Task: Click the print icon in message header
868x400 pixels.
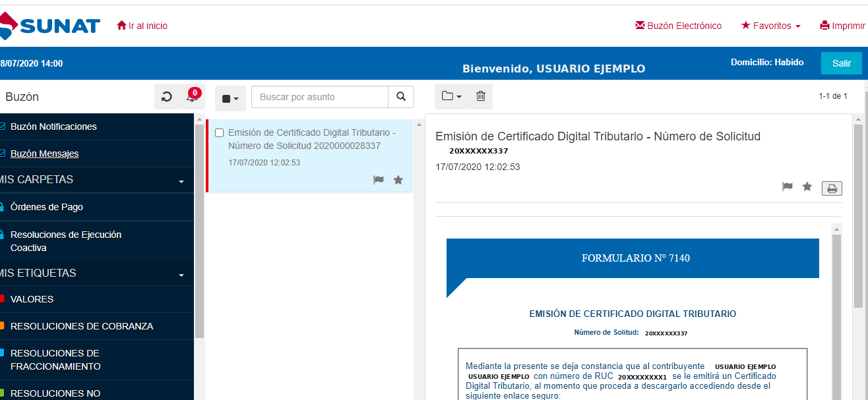Action: 832,188
